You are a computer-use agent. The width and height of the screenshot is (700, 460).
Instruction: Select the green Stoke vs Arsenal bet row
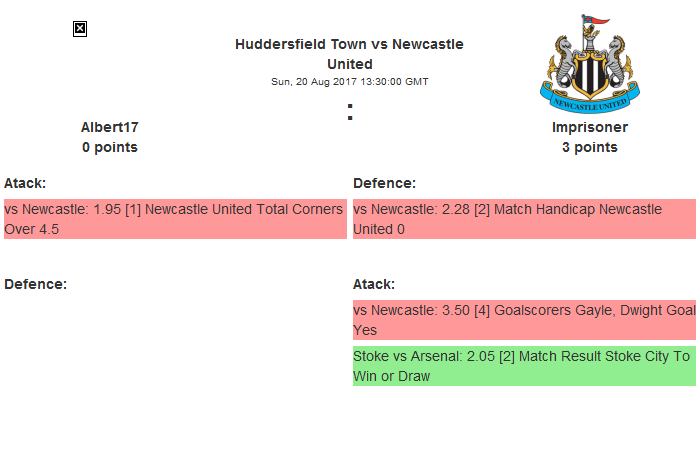point(524,366)
